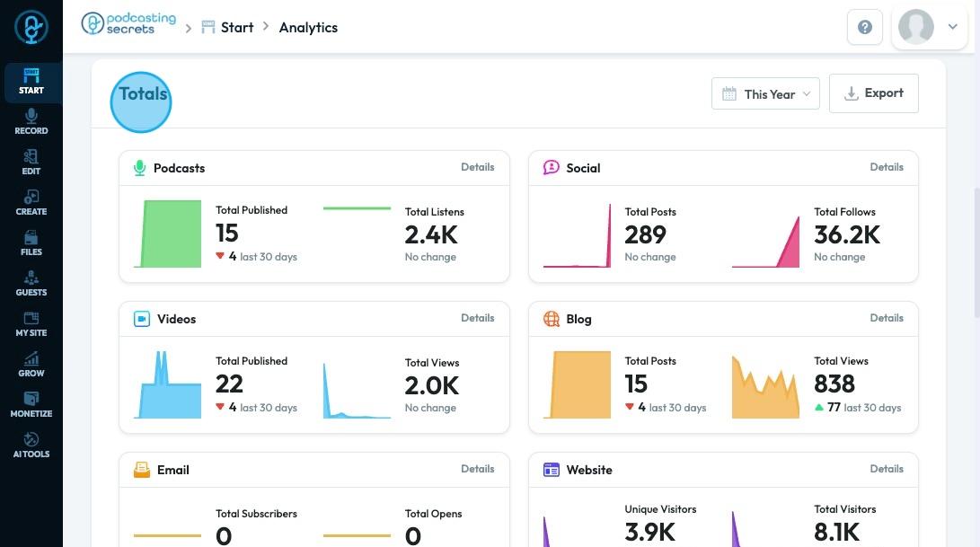Open the Grow sidebar icon

31,365
